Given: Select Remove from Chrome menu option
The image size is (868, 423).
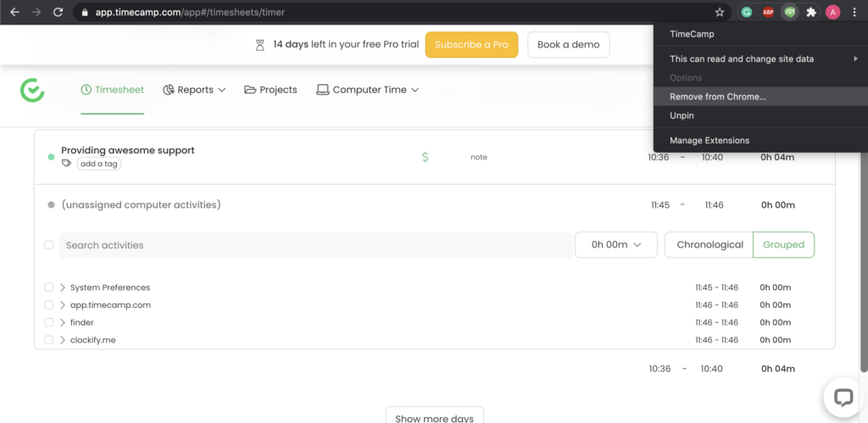Looking at the screenshot, I should pyautogui.click(x=717, y=97).
